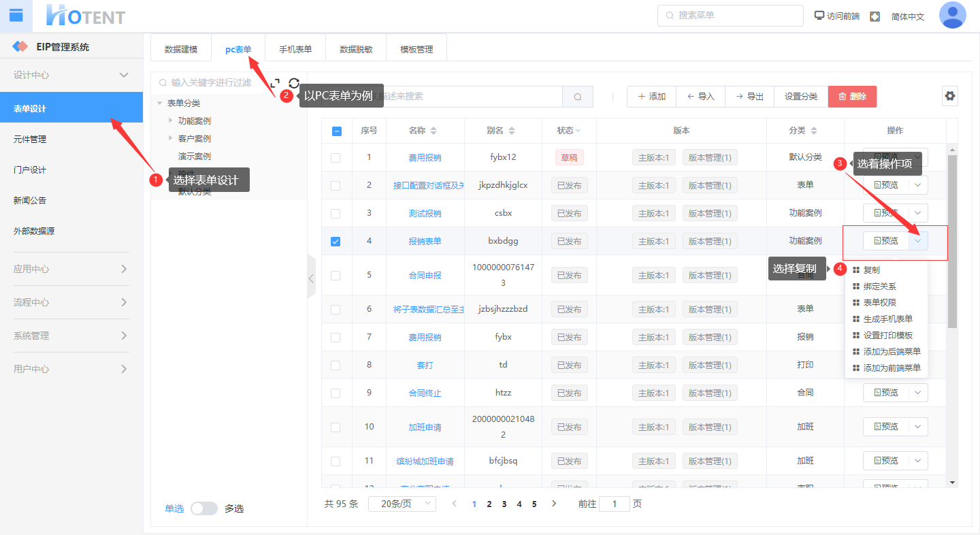Click the red 删除 button
Image resolution: width=980 pixels, height=535 pixels.
pyautogui.click(x=852, y=97)
